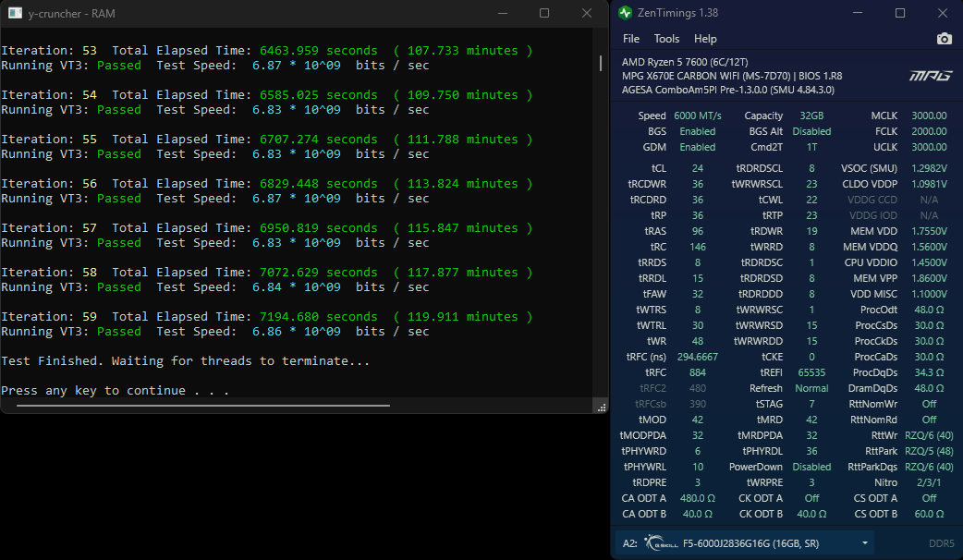Click the tSTAG value 7
Image resolution: width=963 pixels, height=560 pixels.
click(811, 404)
